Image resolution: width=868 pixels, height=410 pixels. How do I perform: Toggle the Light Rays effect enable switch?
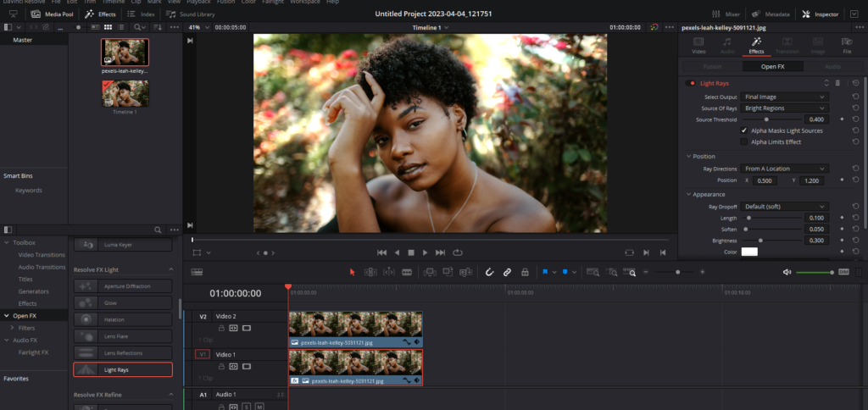690,83
